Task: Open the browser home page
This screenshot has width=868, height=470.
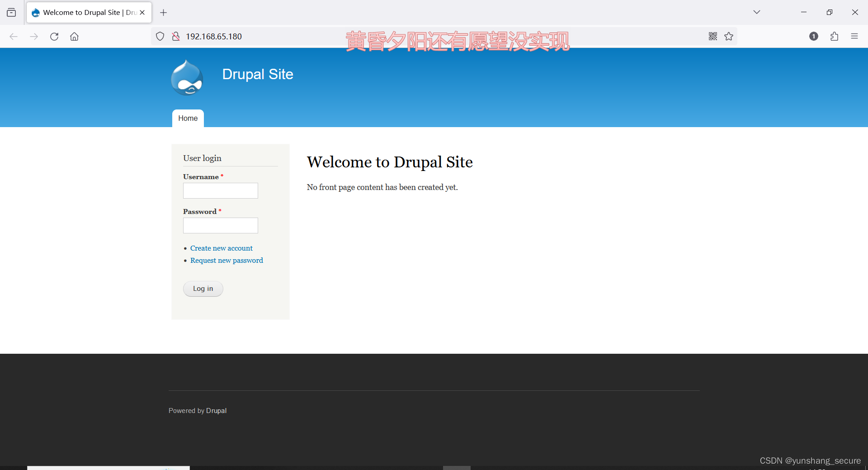Action: pyautogui.click(x=75, y=37)
